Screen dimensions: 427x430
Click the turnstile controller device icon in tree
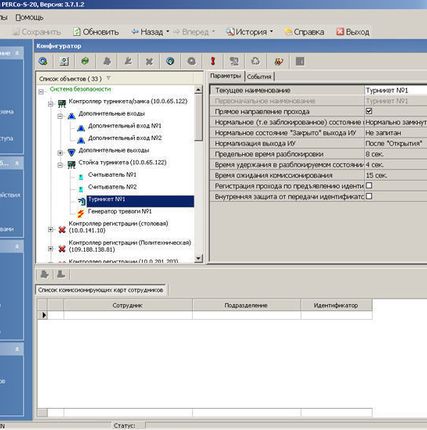pyautogui.click(x=62, y=103)
